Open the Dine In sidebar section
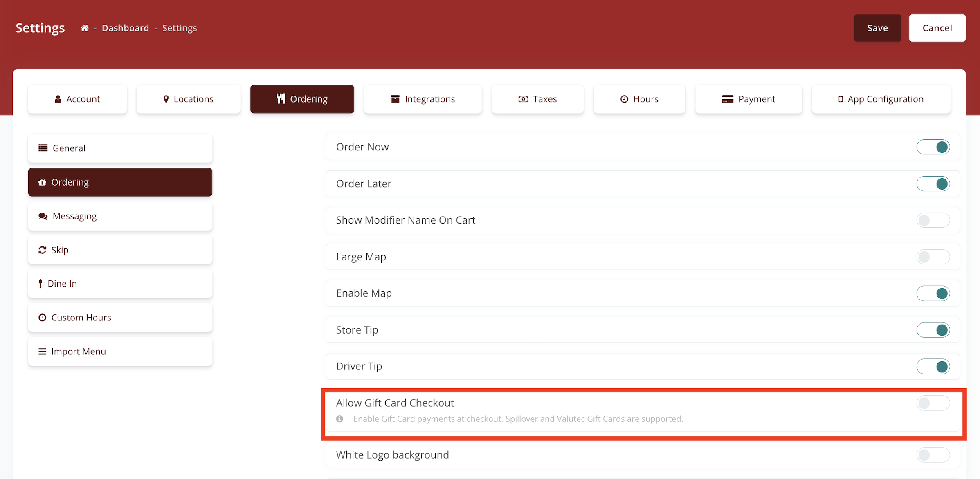Image resolution: width=980 pixels, height=479 pixels. click(120, 284)
